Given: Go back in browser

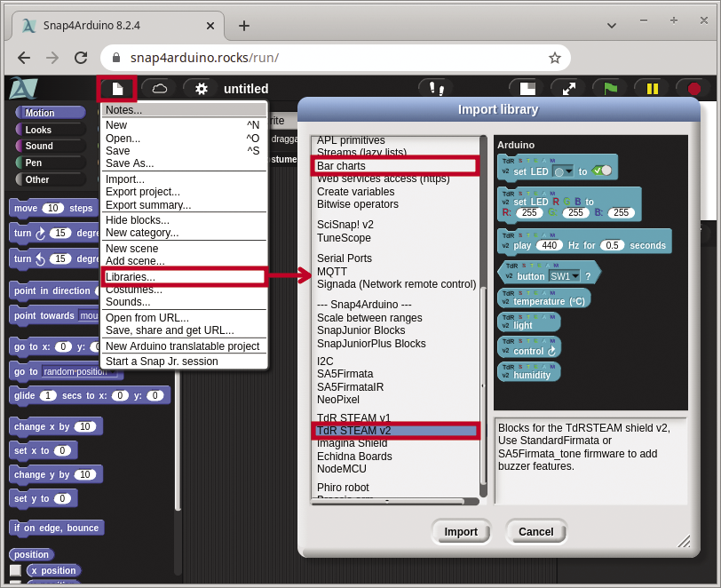Looking at the screenshot, I should [24, 58].
